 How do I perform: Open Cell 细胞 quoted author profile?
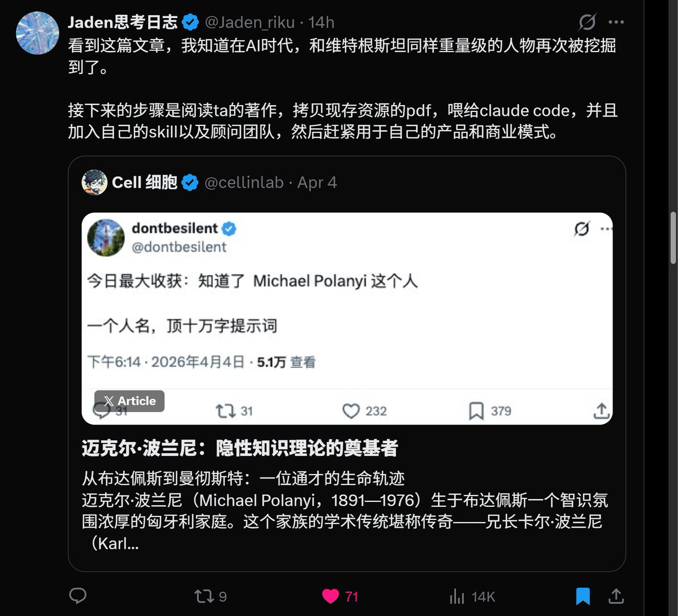pos(145,183)
